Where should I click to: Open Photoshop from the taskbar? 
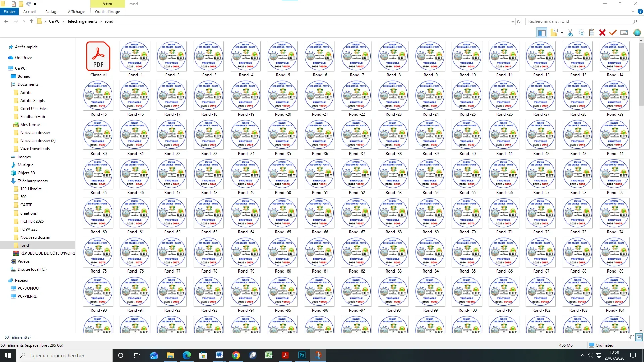(302, 355)
